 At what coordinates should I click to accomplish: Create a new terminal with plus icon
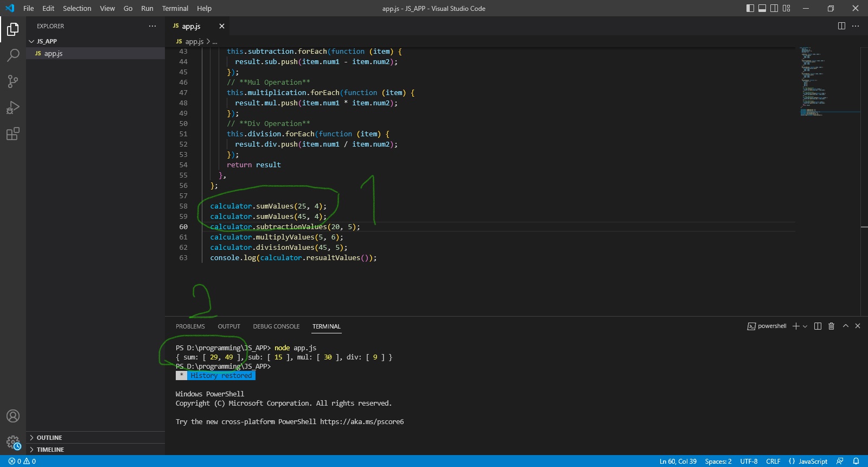796,326
